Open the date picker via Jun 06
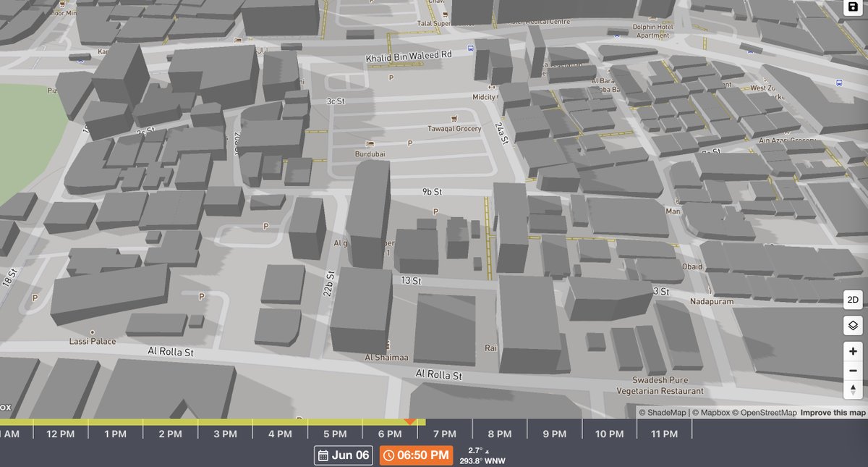The width and height of the screenshot is (868, 467). pyautogui.click(x=343, y=455)
